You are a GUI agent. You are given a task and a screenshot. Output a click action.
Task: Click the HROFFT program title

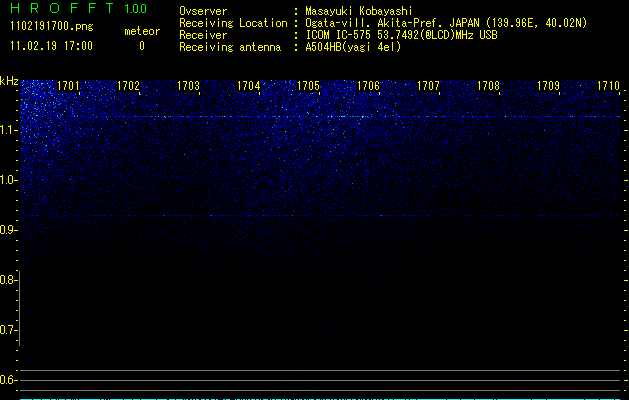pos(62,8)
